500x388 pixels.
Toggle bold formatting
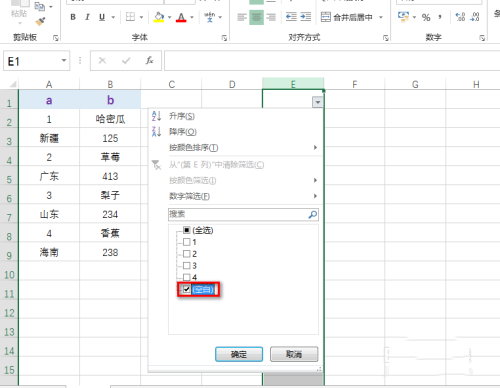pos(73,17)
